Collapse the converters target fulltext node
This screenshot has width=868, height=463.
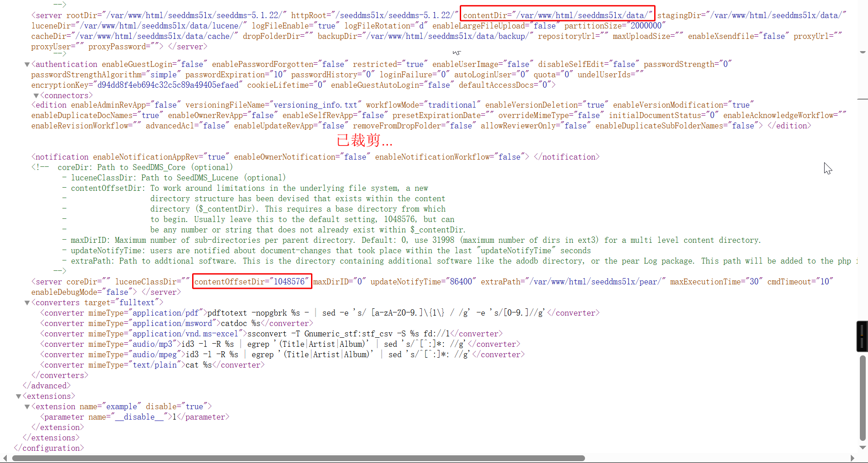tap(27, 303)
